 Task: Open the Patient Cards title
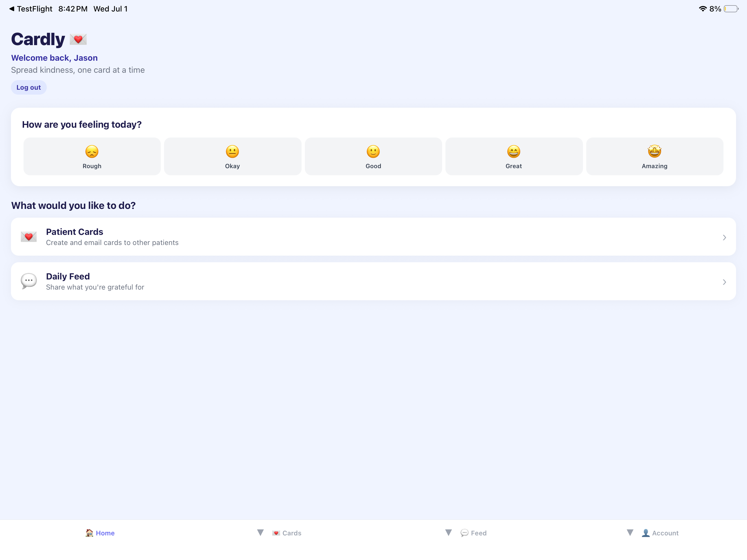(75, 232)
